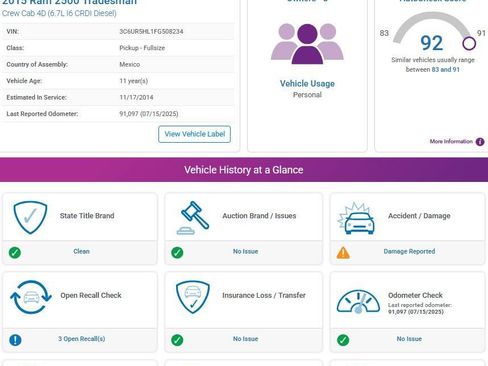Click the View Vehicle Label button
Screen dimensions: 488x366
[194, 134]
